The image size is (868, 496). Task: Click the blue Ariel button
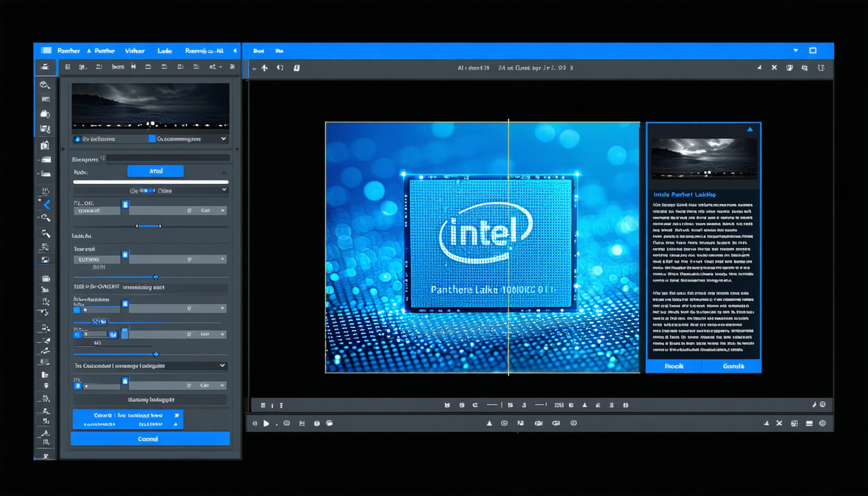click(x=156, y=171)
